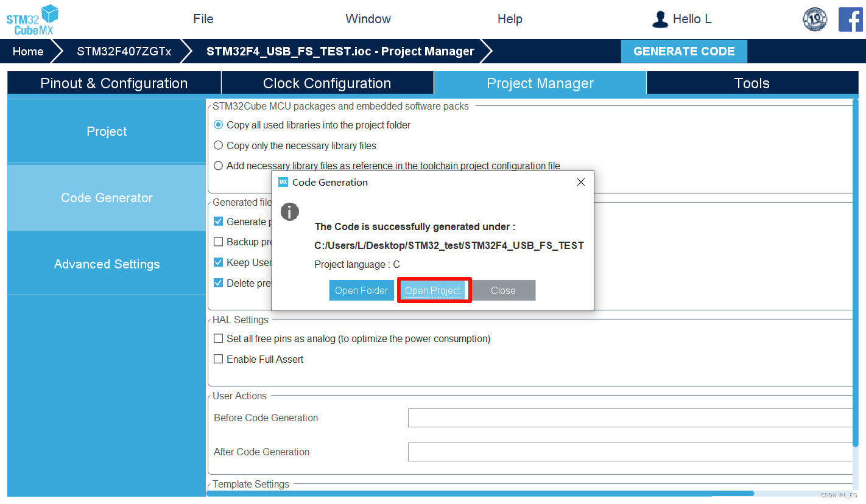This screenshot has width=866, height=504.
Task: Open the Facebook icon link
Action: pyautogui.click(x=850, y=19)
